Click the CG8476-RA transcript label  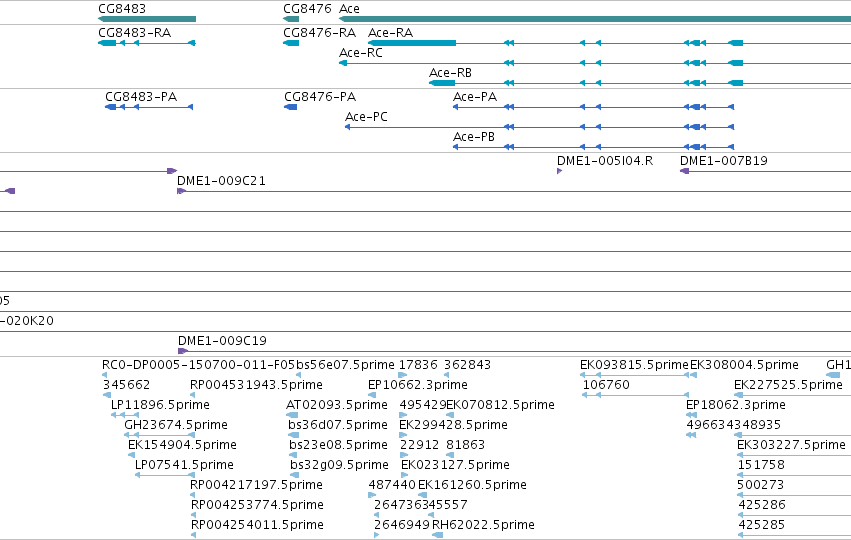[x=320, y=33]
